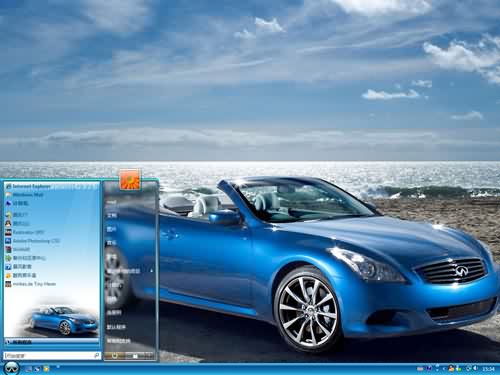Open minkes.de Tiny Hexer entry
Screen dimensions: 500x375
click(52, 284)
